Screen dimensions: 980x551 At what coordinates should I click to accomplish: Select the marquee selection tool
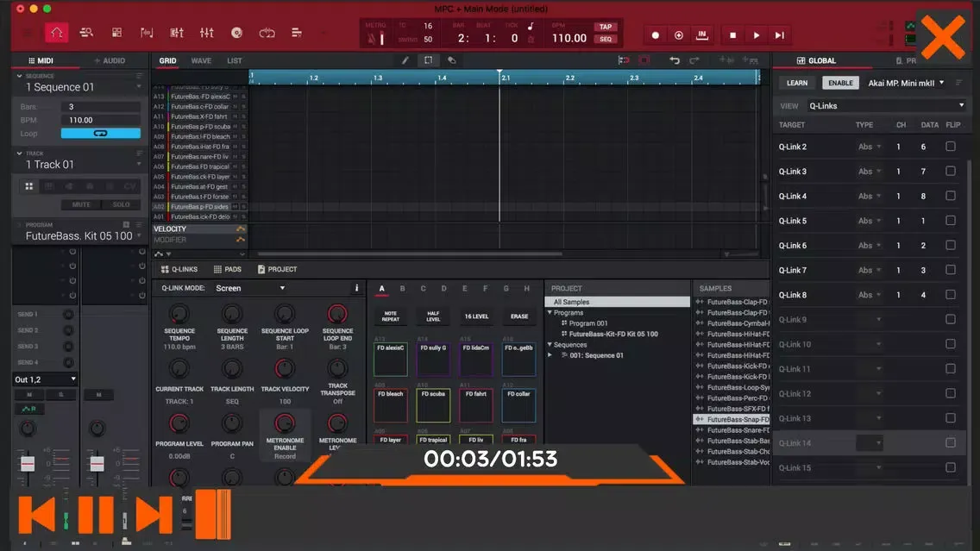[x=428, y=60]
